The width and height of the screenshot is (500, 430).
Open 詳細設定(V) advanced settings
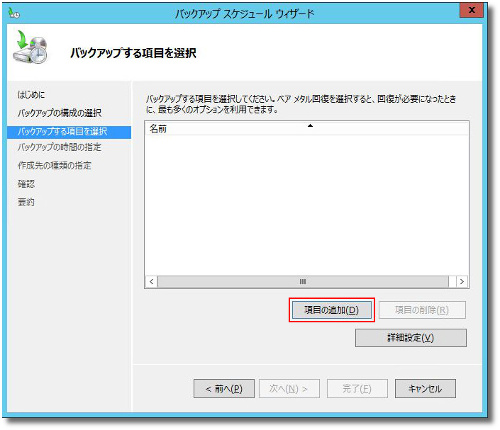411,338
